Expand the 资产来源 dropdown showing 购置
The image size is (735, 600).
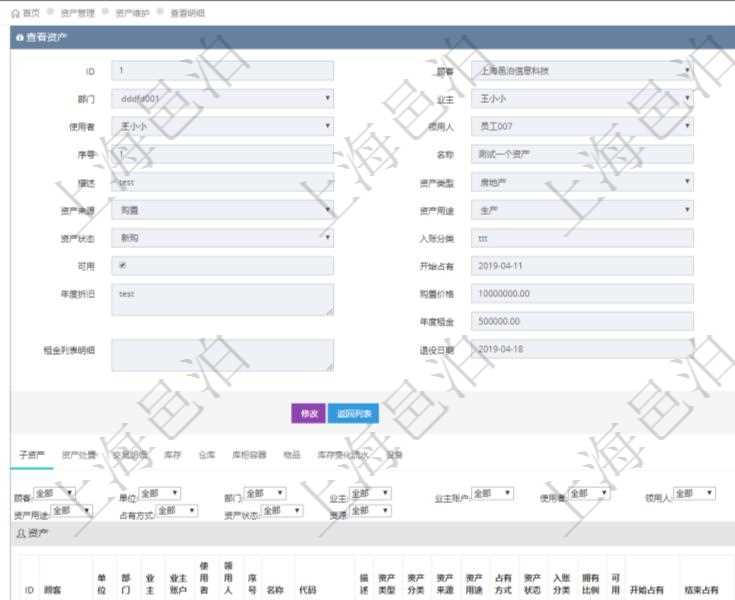(x=222, y=210)
